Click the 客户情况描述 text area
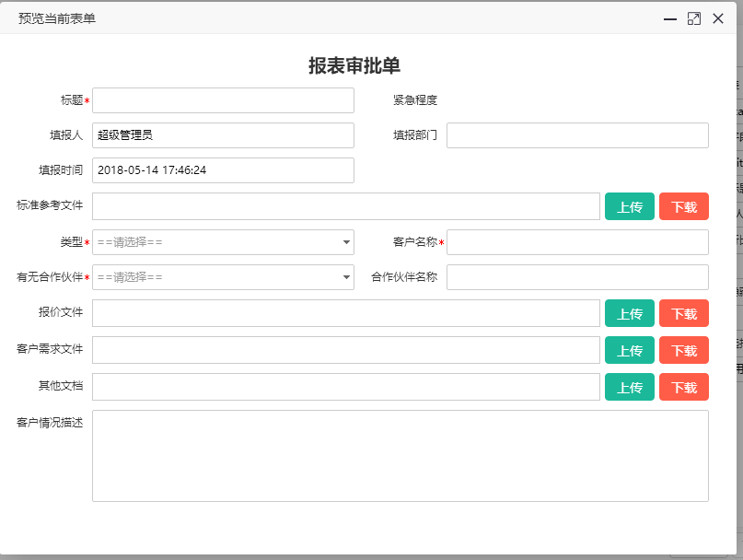 401,456
